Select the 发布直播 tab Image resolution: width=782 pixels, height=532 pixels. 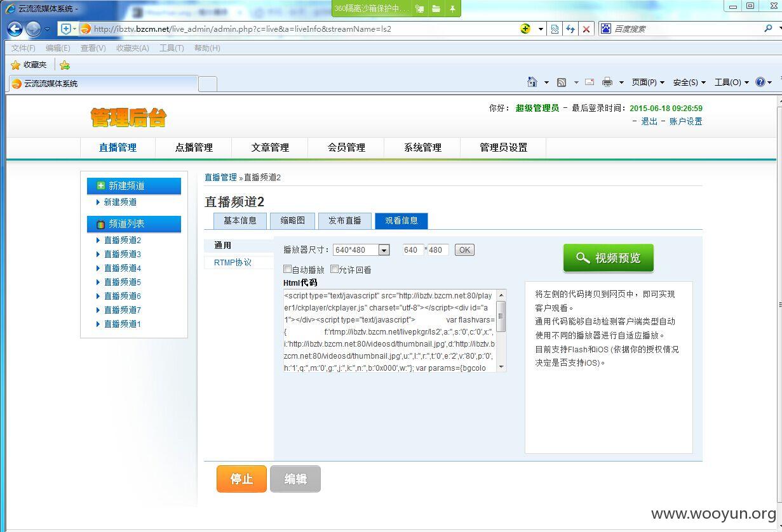[x=345, y=221]
